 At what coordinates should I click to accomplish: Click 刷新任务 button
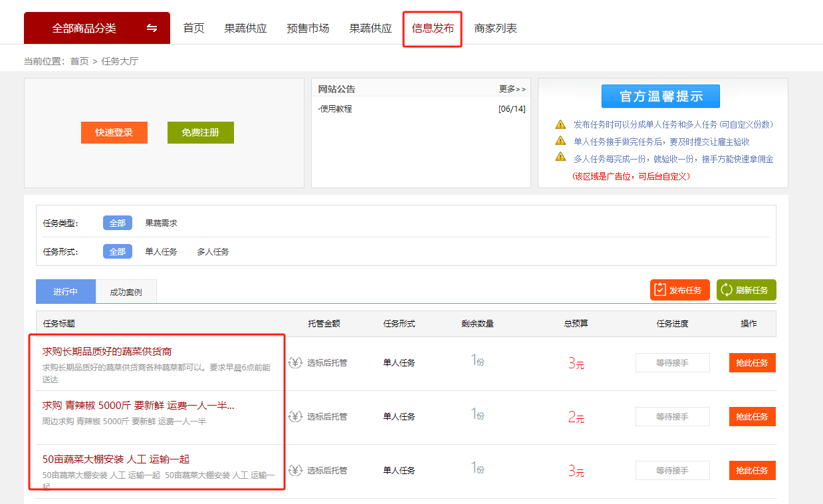click(x=747, y=290)
